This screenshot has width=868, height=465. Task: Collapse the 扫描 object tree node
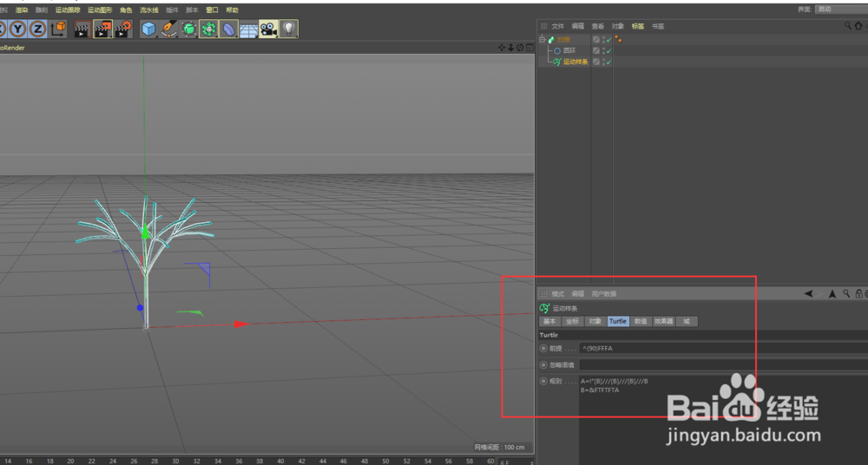542,39
